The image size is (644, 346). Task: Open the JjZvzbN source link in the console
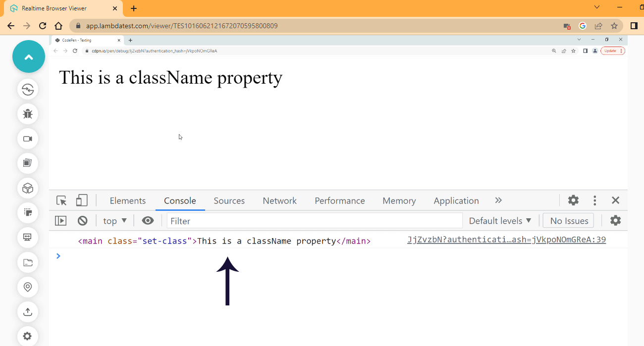pos(506,240)
